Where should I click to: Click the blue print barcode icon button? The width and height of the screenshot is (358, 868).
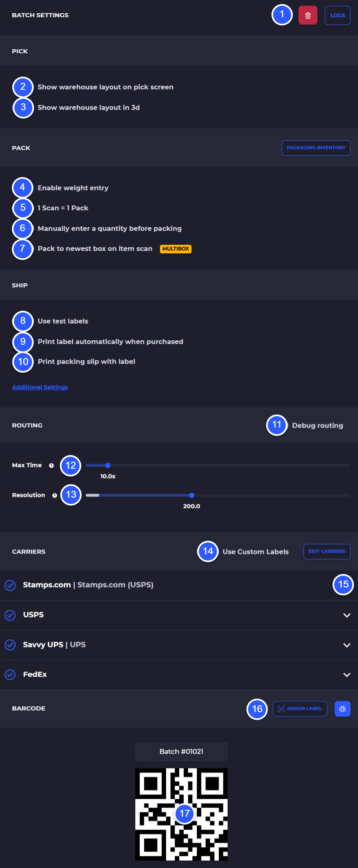(342, 709)
